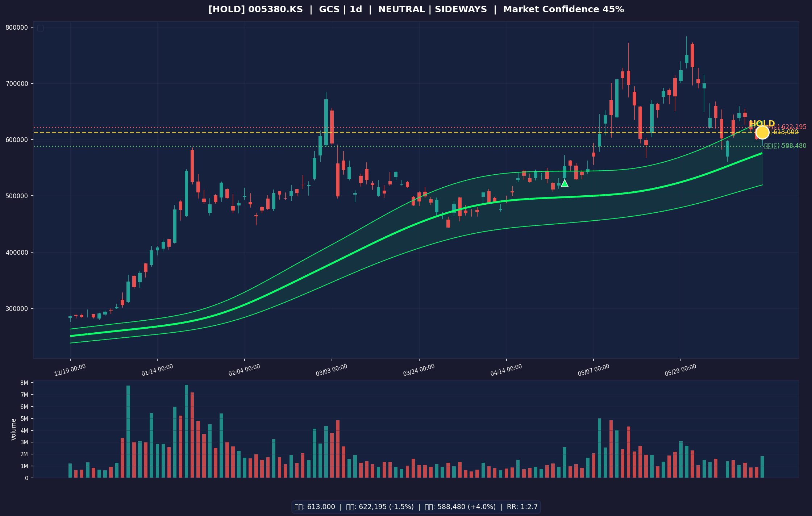Screen dimensions: 812x516
Task: Click the Volume axis title
Action: coord(14,429)
